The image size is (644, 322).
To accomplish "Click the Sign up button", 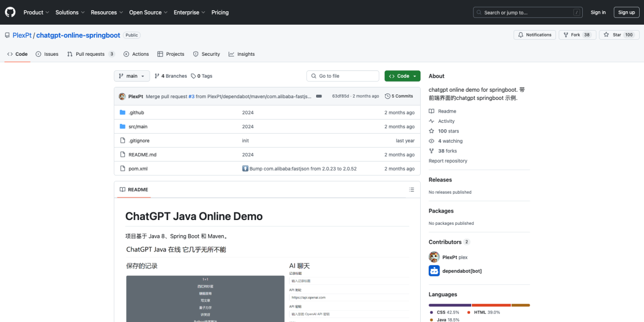I will pyautogui.click(x=626, y=12).
